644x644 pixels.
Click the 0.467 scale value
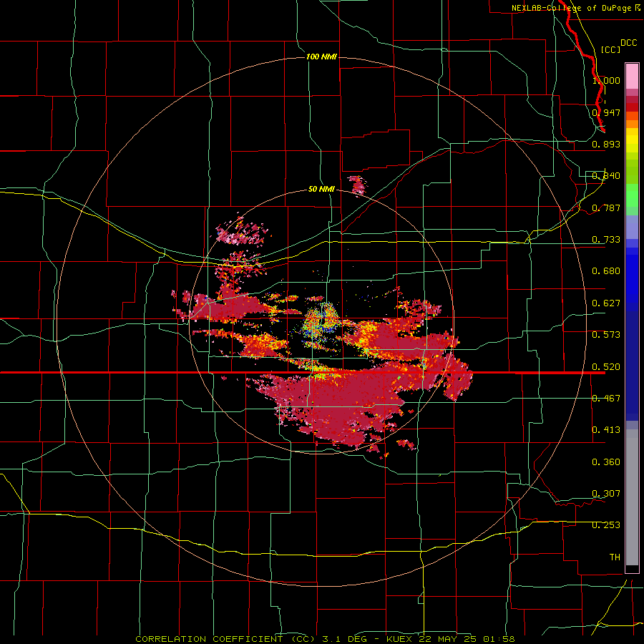point(606,399)
